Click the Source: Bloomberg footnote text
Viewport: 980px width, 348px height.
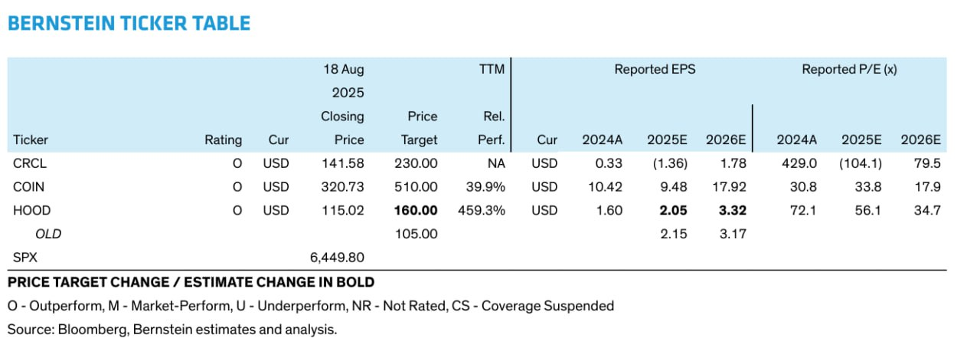point(172,330)
